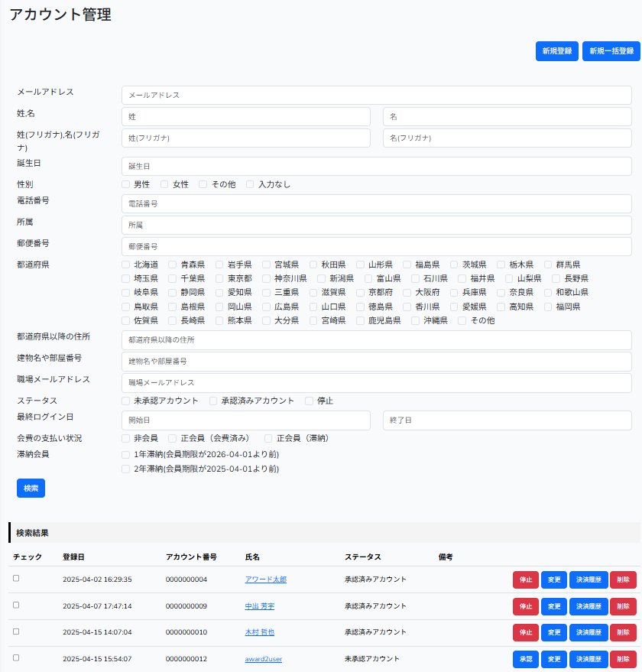Click 削除 for account 0000000012

(x=623, y=659)
